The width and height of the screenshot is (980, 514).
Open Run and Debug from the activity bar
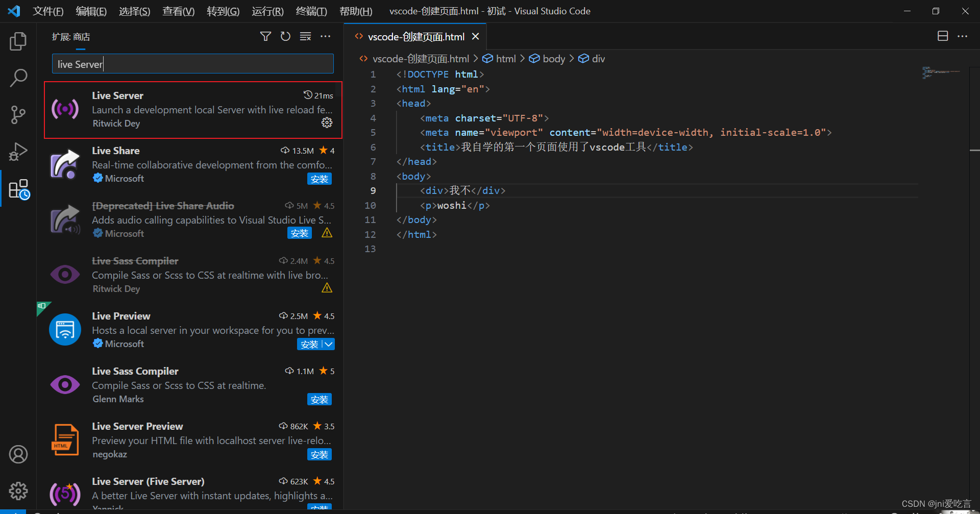pos(18,151)
